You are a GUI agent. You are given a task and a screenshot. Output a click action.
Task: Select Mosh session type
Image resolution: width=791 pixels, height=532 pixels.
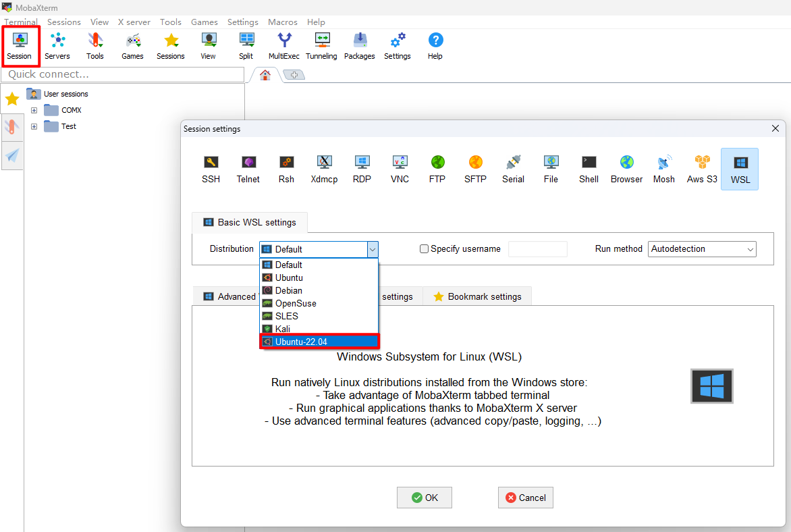(664, 169)
